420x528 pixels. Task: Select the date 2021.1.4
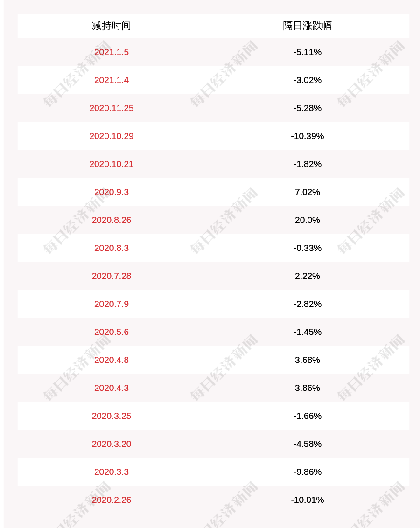coord(112,80)
